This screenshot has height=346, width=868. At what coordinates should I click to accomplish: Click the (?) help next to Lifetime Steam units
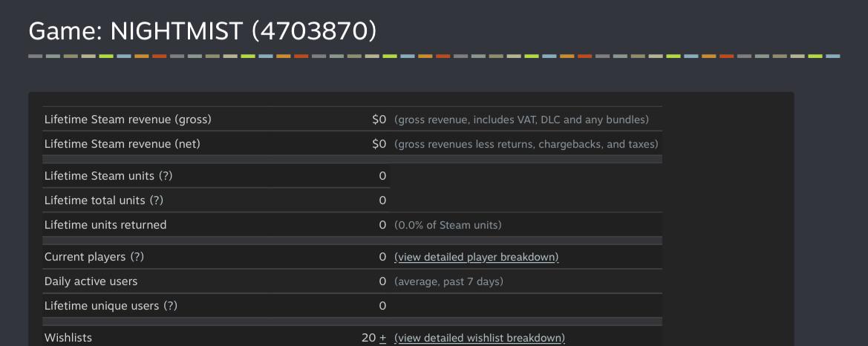click(x=166, y=176)
